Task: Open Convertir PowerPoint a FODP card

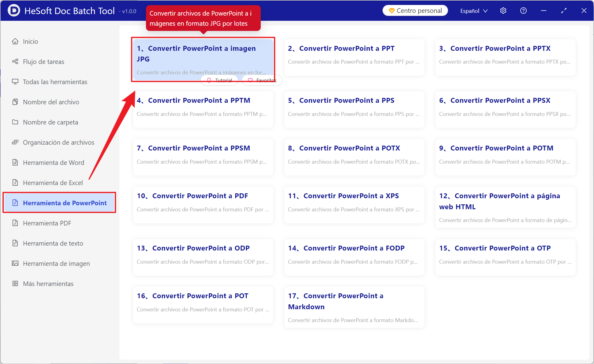Action: 354,257
